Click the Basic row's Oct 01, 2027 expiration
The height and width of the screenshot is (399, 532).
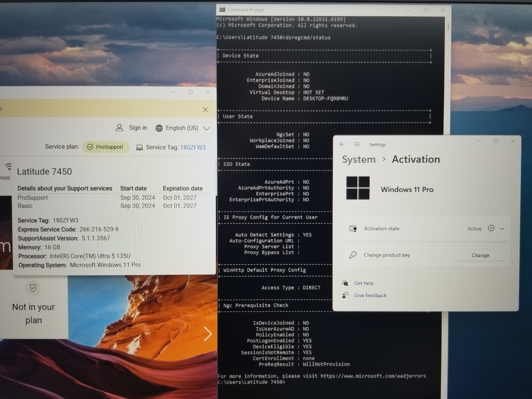click(180, 206)
